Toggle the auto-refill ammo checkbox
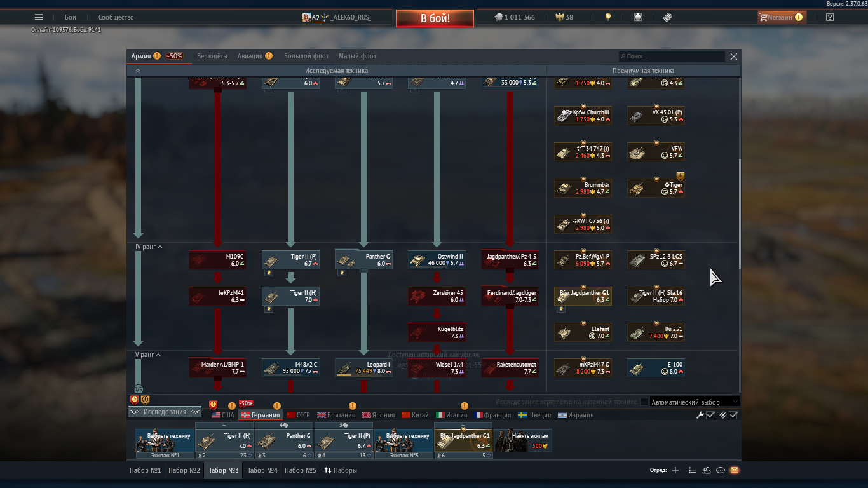 click(734, 415)
